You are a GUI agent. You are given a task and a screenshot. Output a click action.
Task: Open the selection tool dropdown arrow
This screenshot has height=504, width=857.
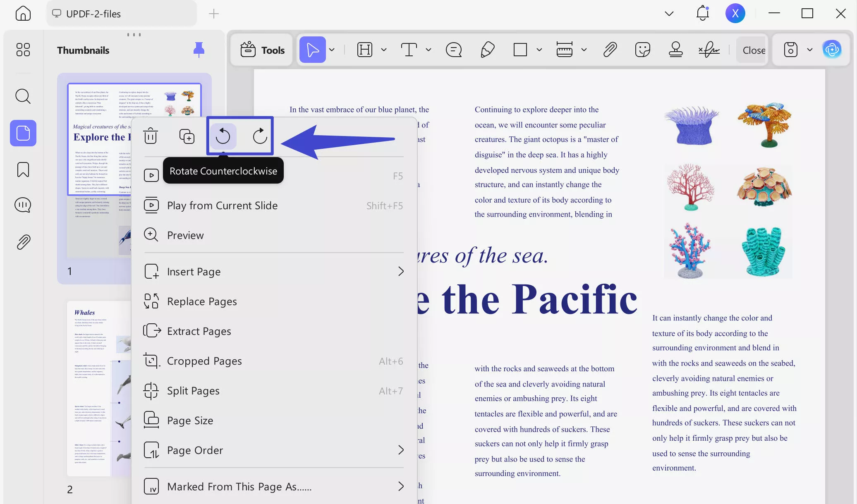coord(332,50)
